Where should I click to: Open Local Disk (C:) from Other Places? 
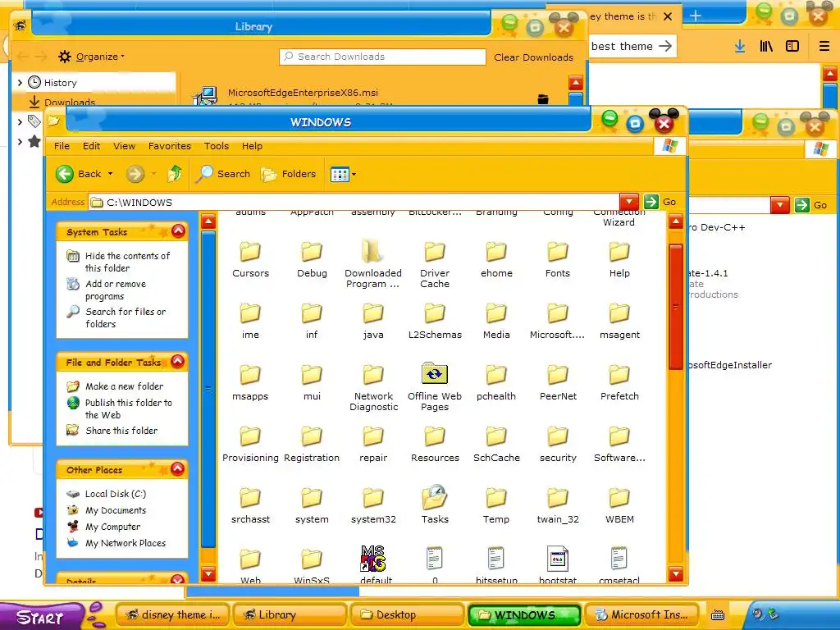coord(115,494)
